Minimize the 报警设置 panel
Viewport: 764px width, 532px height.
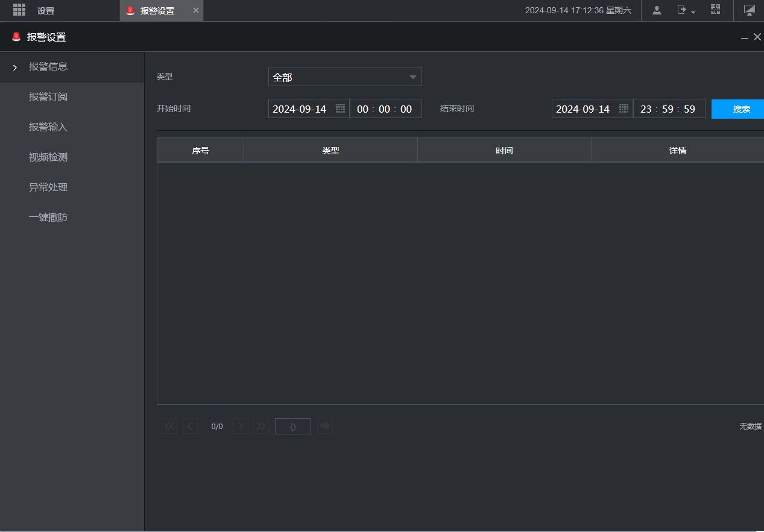tap(745, 37)
